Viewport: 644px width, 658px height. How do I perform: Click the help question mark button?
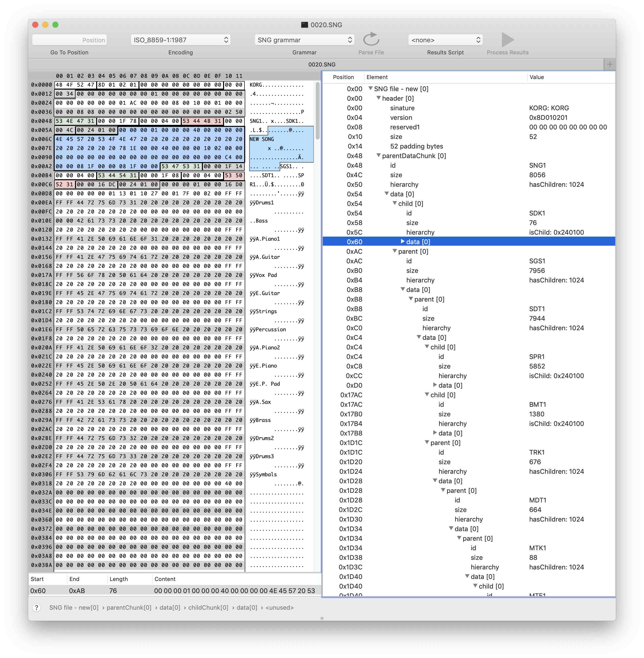(x=37, y=608)
